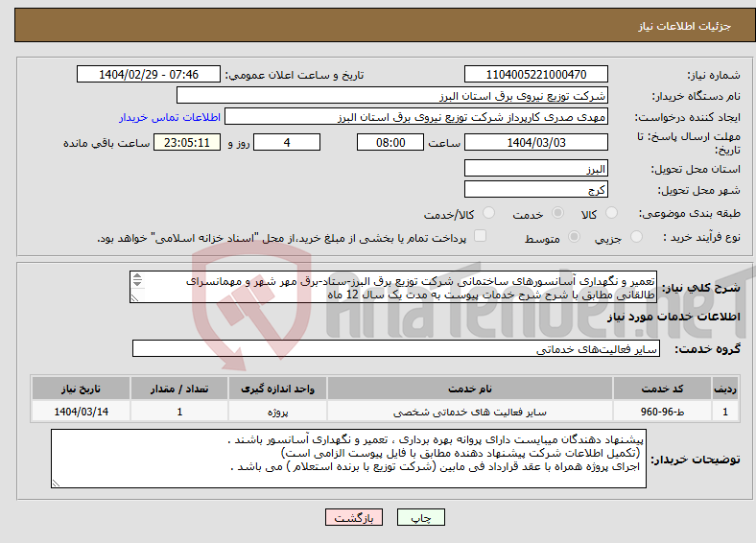Click the announcement date field 1404/02/29 - 07:46
The width and height of the screenshot is (756, 543).
[x=149, y=74]
